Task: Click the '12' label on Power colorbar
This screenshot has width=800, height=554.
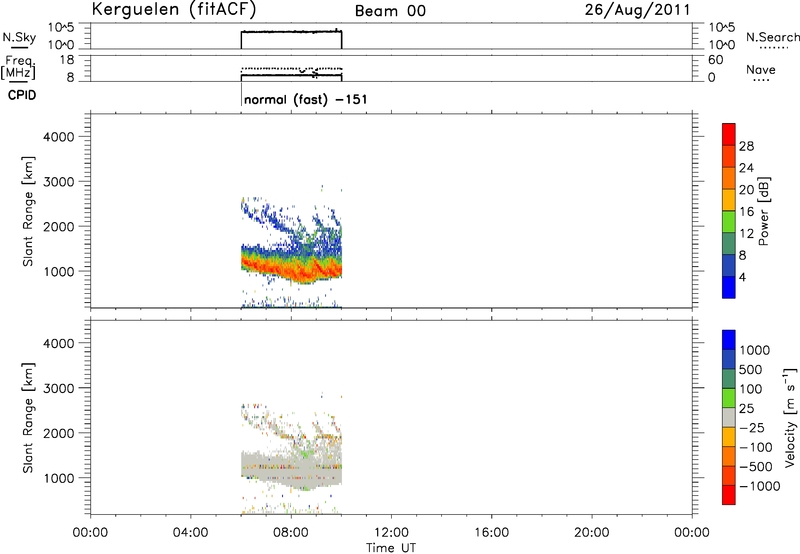Action: (746, 234)
